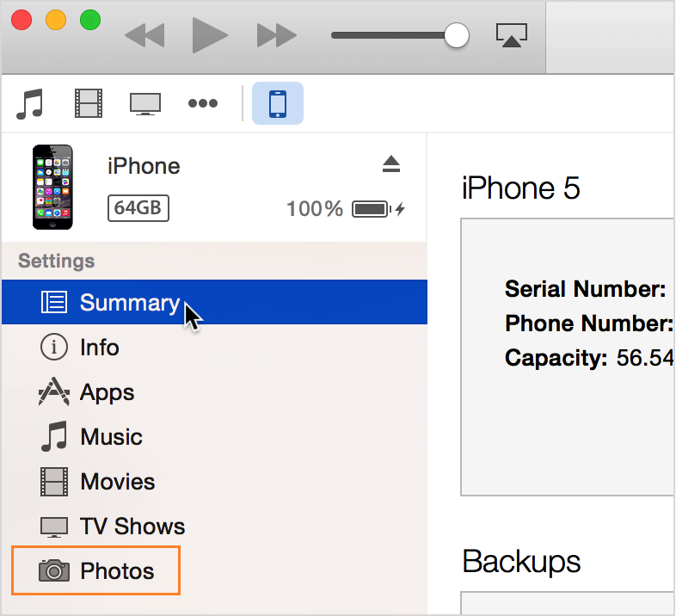Click the iPhone device thumbnail image
676x616 pixels.
point(52,188)
